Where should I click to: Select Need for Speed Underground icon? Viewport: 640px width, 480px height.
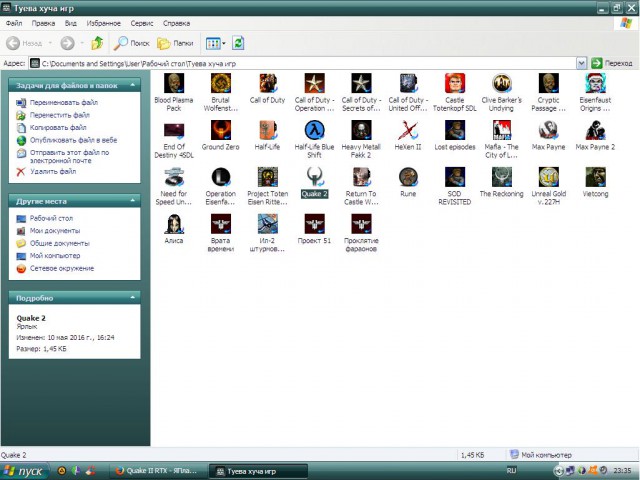174,177
